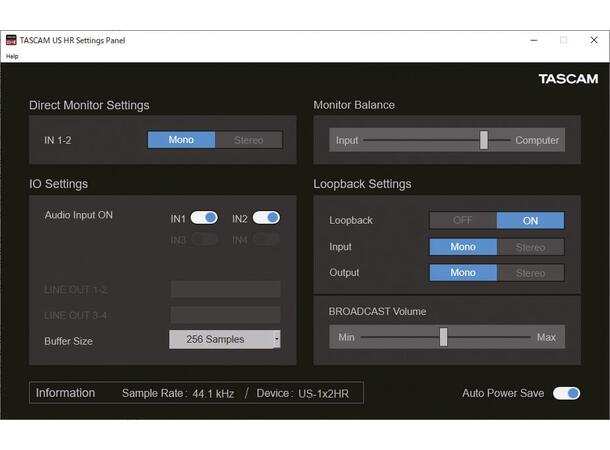Click the LINE OUT 1-2 field
The image size is (610, 450).
pos(225,289)
